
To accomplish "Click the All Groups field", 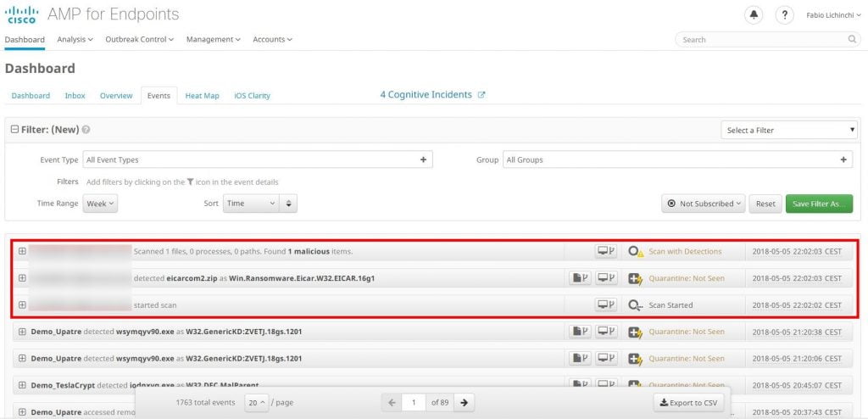I will pyautogui.click(x=677, y=159).
